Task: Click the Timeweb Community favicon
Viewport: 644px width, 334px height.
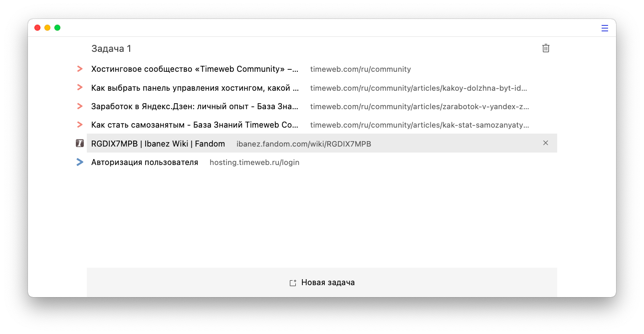Action: [80, 69]
